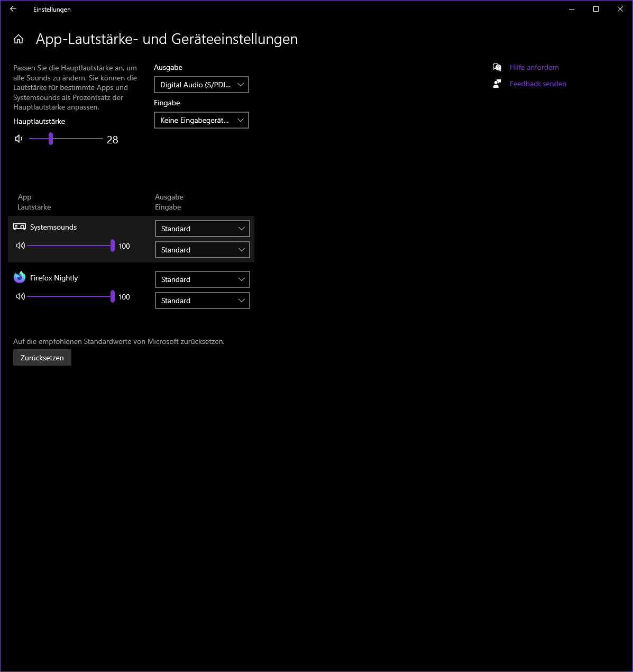Click the Systemsounds volume value 100
Screen dimensions: 633x672
[x=124, y=246]
